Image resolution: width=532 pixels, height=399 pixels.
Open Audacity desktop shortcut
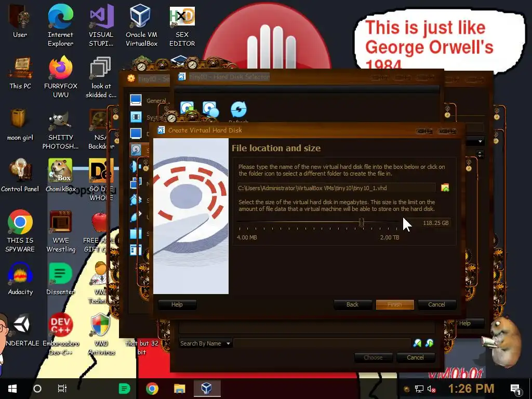(20, 278)
